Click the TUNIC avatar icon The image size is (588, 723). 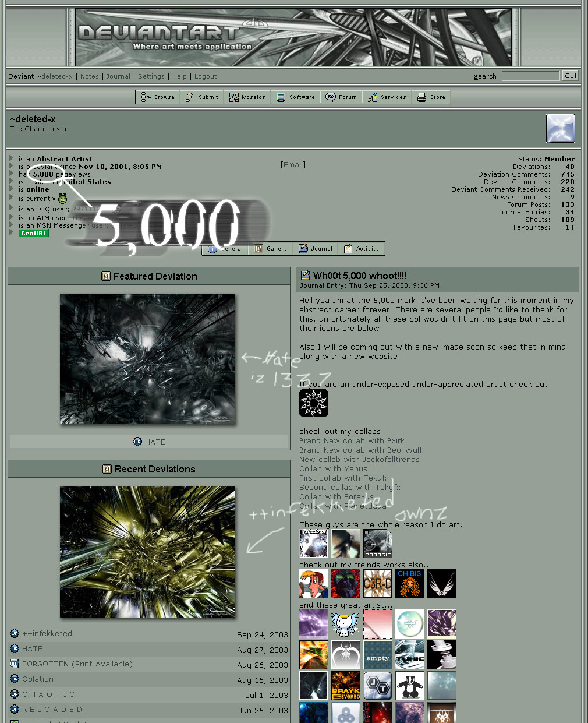point(410,655)
